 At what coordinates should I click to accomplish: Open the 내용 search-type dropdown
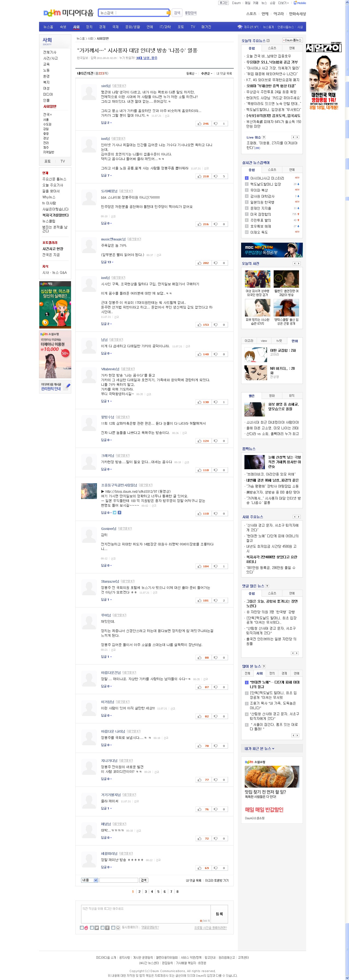point(90,880)
